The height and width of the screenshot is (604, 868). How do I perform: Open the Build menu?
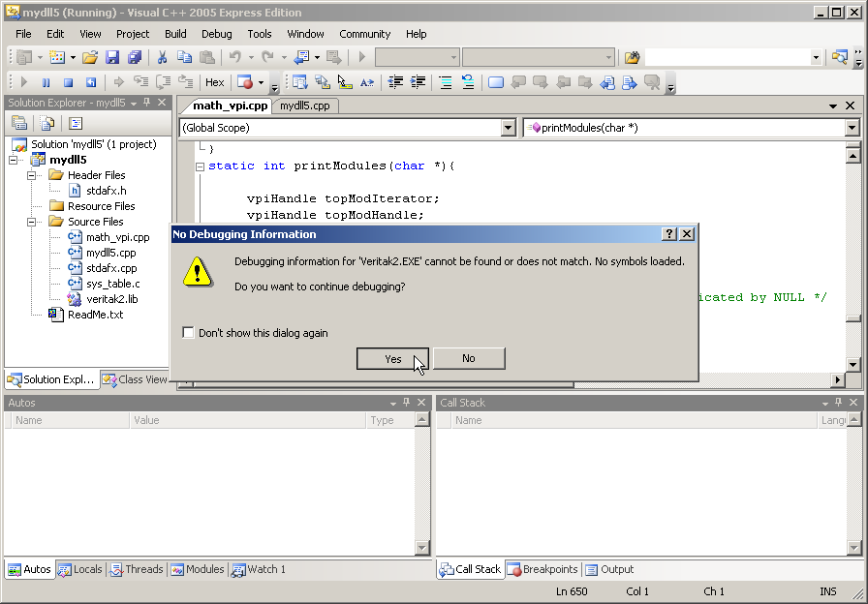pos(175,34)
